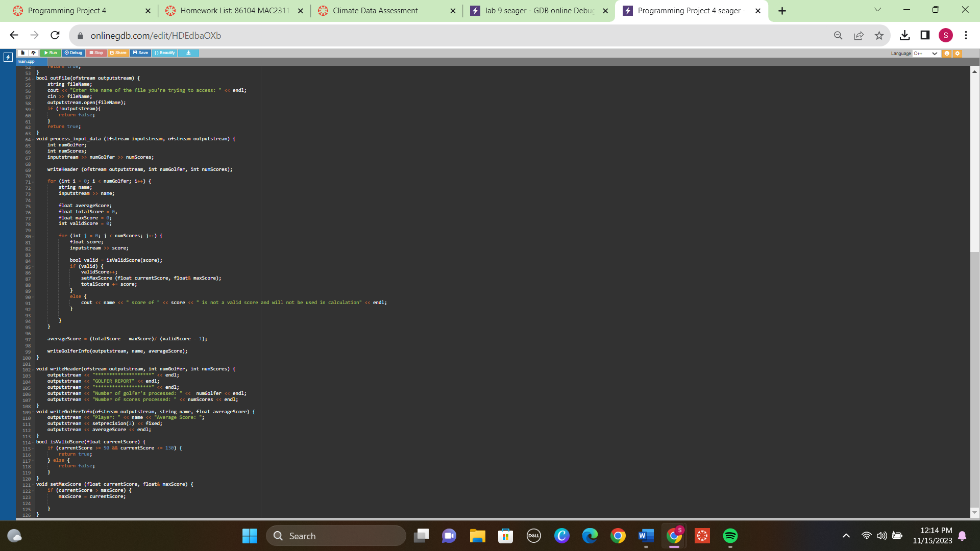Click the share page icon in address bar
This screenshot has height=551, width=980.
tap(859, 35)
